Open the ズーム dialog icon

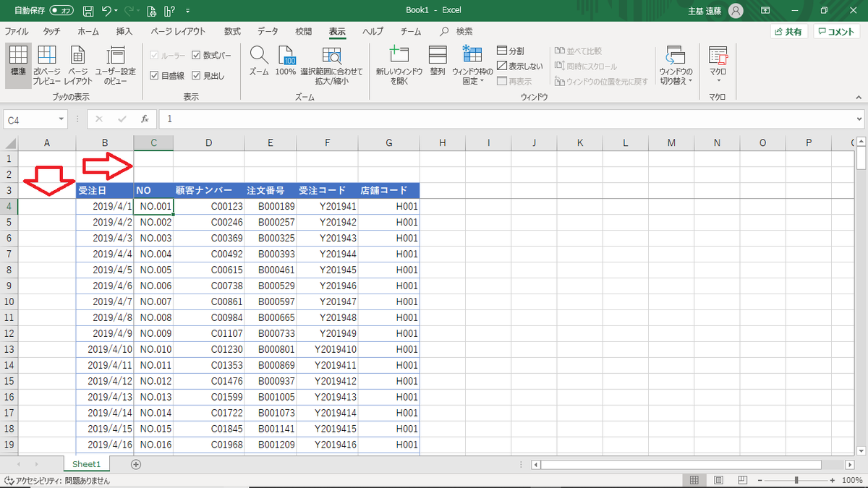coord(257,64)
